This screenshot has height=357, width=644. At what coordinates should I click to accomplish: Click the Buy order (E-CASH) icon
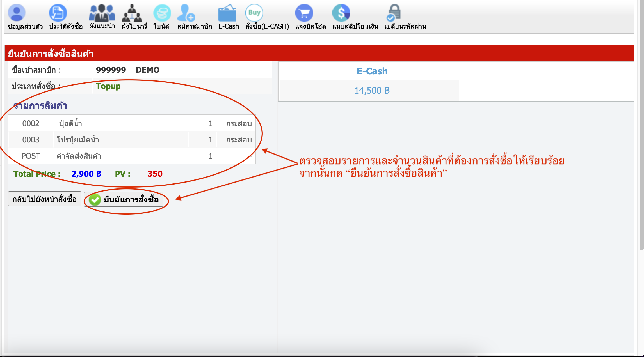[x=254, y=13]
